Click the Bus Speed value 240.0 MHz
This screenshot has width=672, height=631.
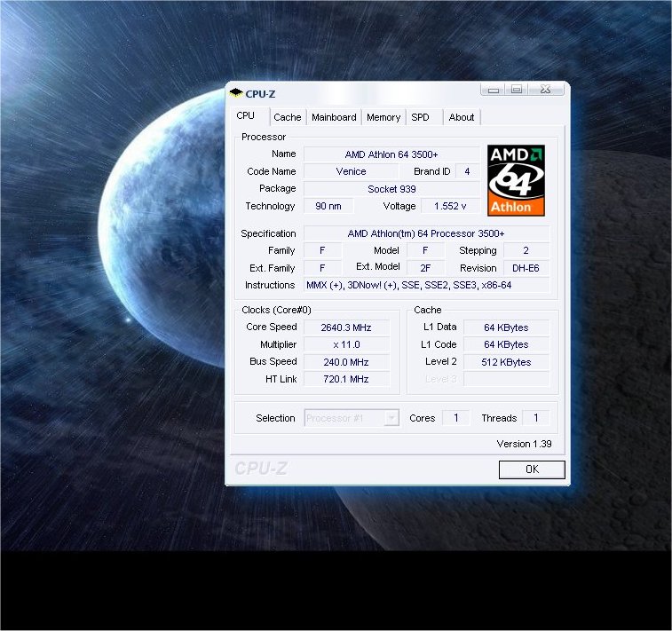pyautogui.click(x=346, y=362)
